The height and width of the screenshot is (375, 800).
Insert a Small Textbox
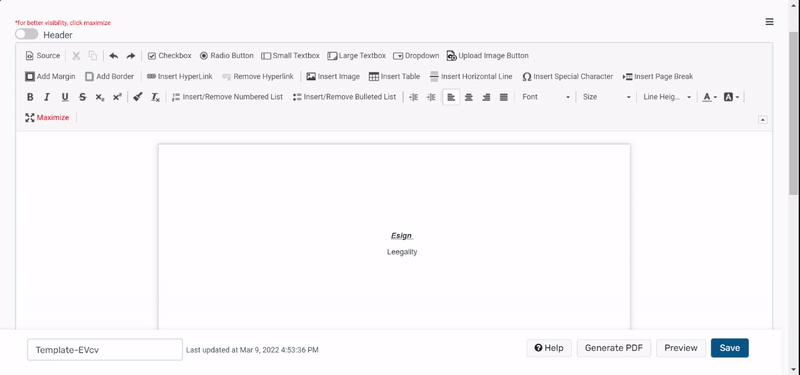[x=290, y=56]
